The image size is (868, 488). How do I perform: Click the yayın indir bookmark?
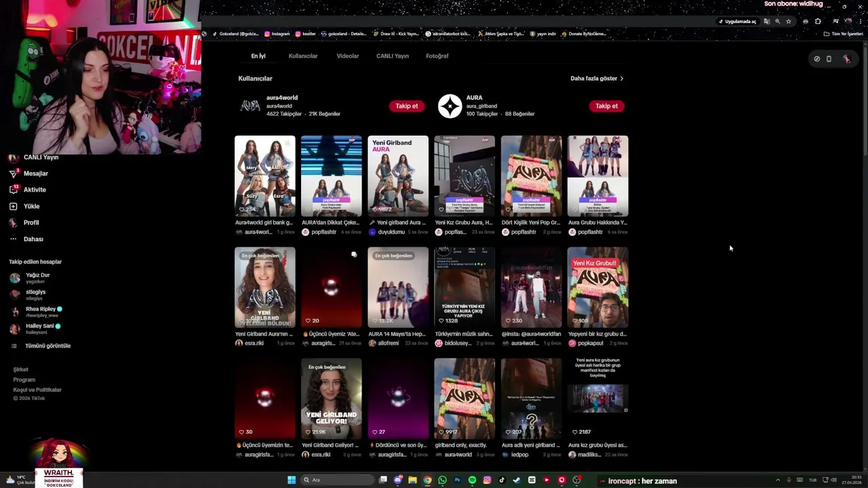[542, 34]
